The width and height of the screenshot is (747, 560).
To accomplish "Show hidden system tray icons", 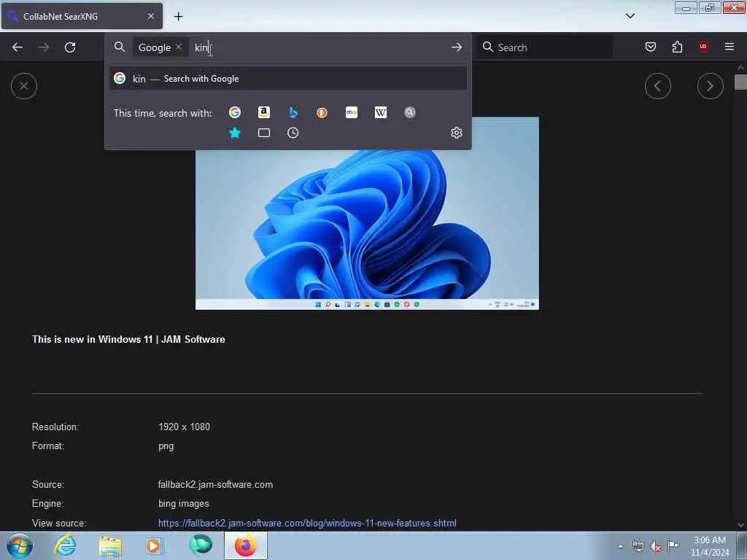I will [621, 547].
